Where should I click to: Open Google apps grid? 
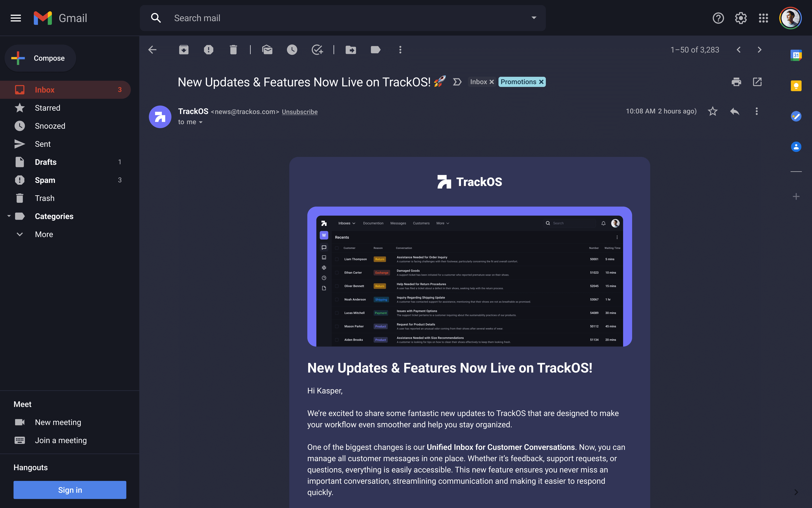coord(763,18)
